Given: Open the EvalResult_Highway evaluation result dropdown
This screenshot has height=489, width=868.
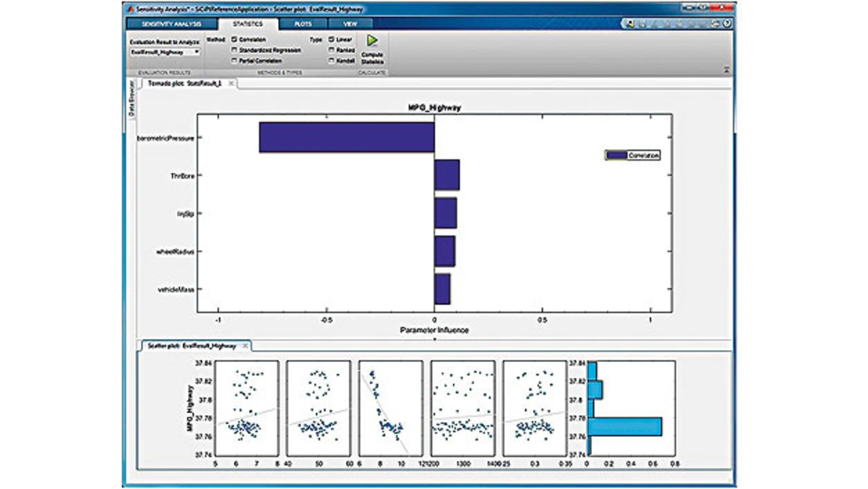Looking at the screenshot, I should pyautogui.click(x=196, y=52).
